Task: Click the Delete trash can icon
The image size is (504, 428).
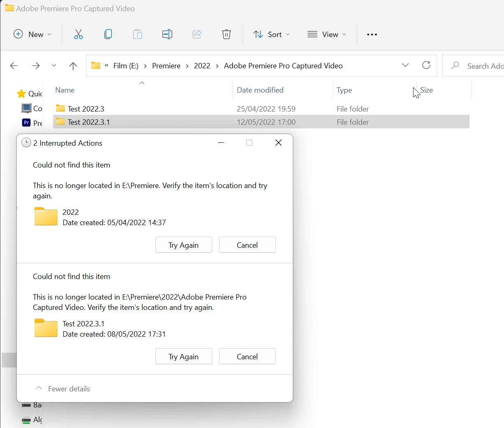Action: (x=227, y=34)
